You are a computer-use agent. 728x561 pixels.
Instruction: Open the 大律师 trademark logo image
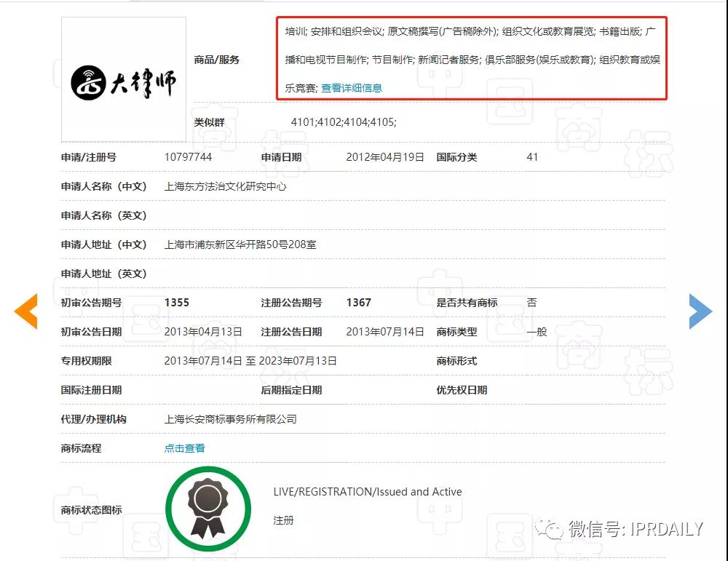pos(124,79)
